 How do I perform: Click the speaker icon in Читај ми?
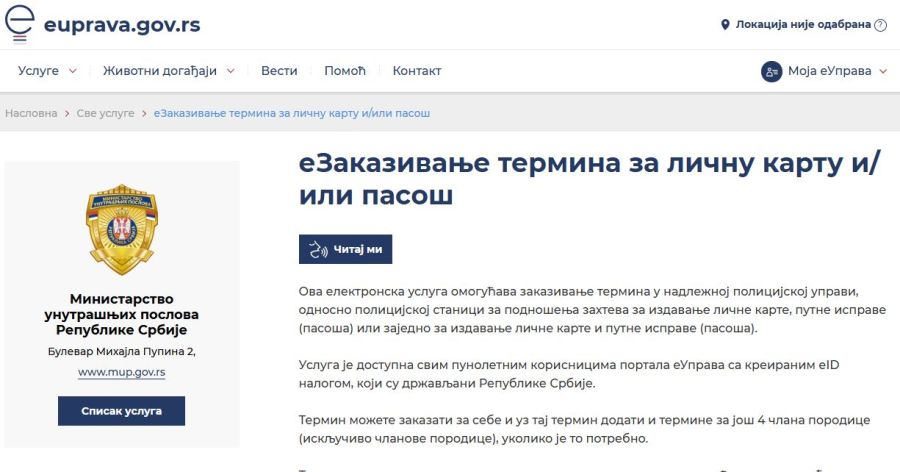pos(318,250)
